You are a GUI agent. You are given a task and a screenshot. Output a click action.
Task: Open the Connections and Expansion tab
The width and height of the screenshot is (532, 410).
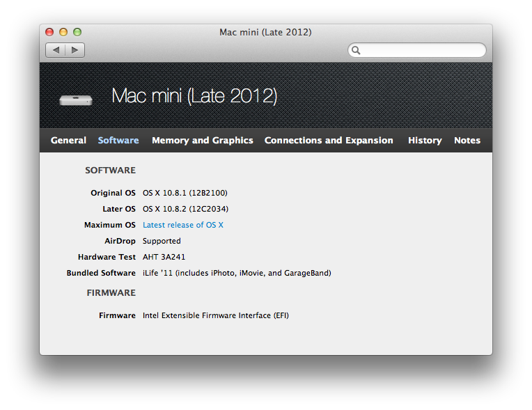click(329, 141)
